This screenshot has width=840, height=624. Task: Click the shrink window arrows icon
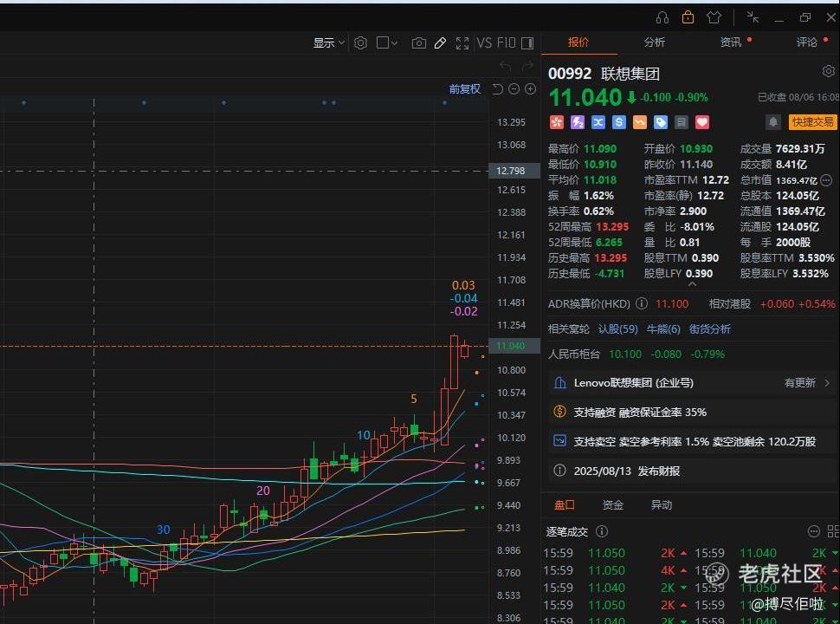click(753, 17)
